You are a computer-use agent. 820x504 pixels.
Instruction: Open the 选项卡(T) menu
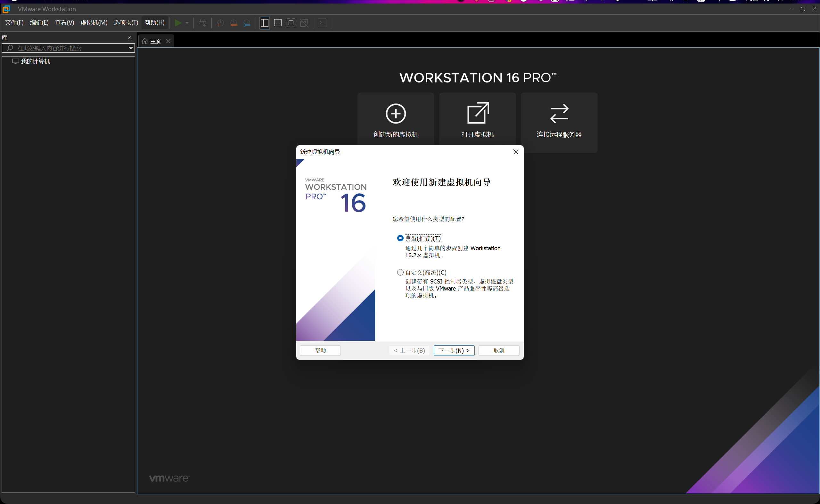(126, 22)
